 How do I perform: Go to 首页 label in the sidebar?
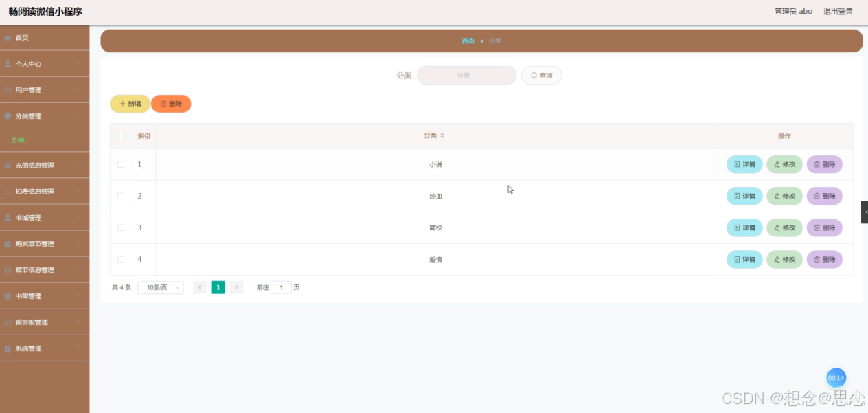(22, 38)
